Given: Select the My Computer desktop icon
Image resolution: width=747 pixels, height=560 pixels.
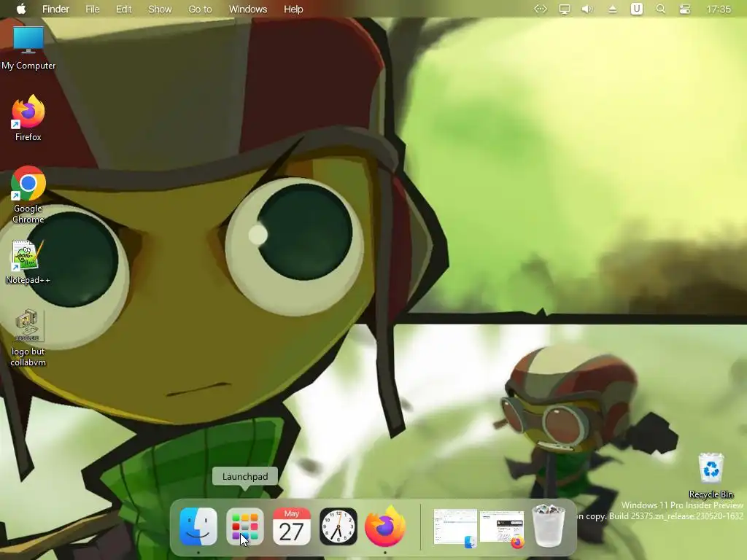Looking at the screenshot, I should coord(28,48).
